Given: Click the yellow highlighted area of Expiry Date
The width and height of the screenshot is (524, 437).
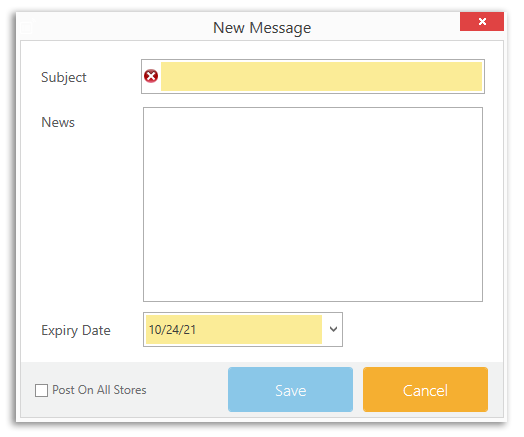Looking at the screenshot, I should pyautogui.click(x=234, y=329).
